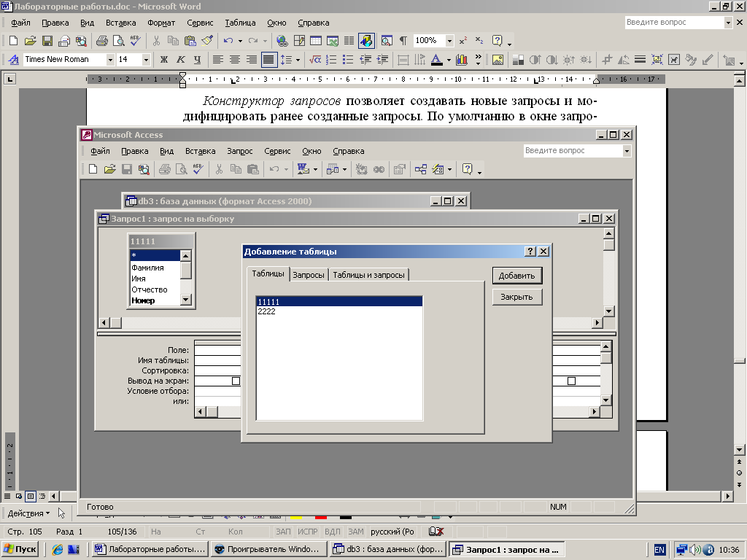This screenshot has height=560, width=747.
Task: Click the Пуск start button
Action: coord(20,549)
